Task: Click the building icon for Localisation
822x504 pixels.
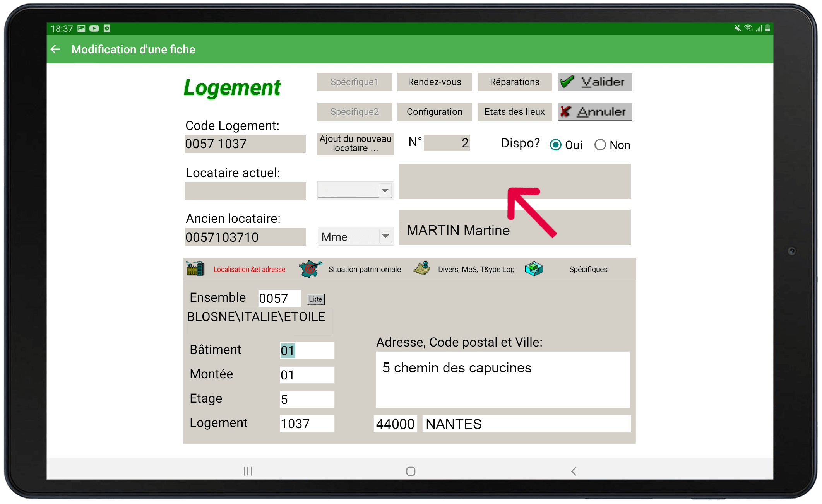Action: tap(195, 268)
